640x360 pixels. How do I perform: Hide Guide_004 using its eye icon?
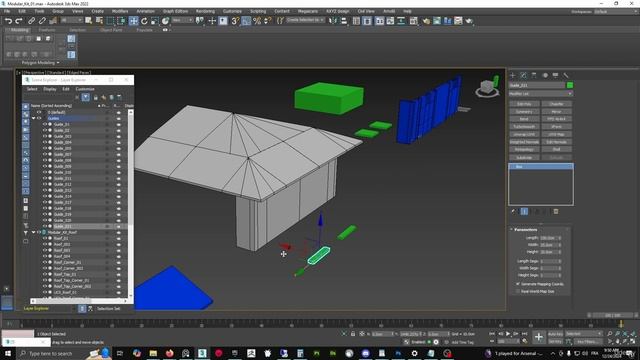click(x=45, y=142)
